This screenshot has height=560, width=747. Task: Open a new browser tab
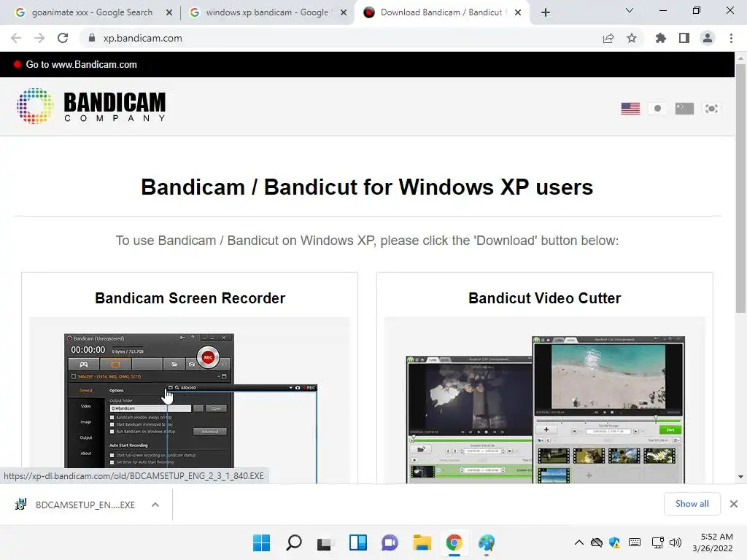[546, 12]
